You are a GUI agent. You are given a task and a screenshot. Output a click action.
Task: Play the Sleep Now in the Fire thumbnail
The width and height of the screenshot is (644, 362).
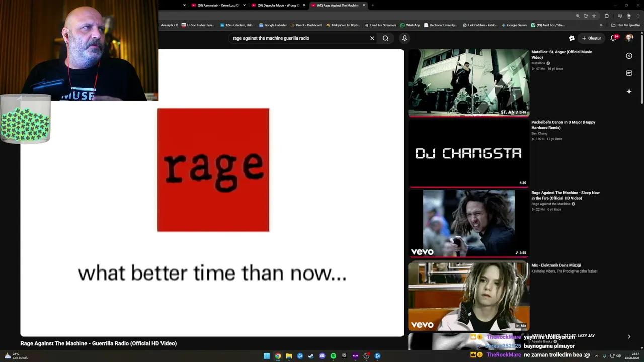(468, 223)
